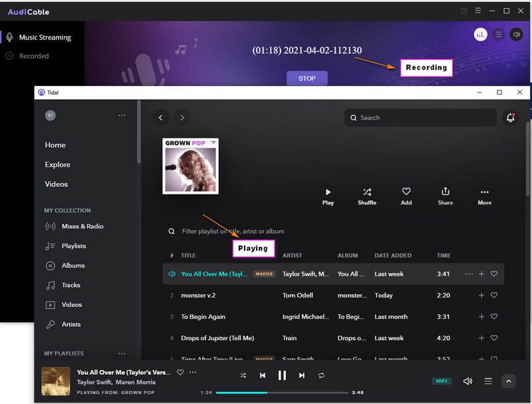The height and width of the screenshot is (404, 532).
Task: Stop the AudiCable recording
Action: [x=307, y=78]
